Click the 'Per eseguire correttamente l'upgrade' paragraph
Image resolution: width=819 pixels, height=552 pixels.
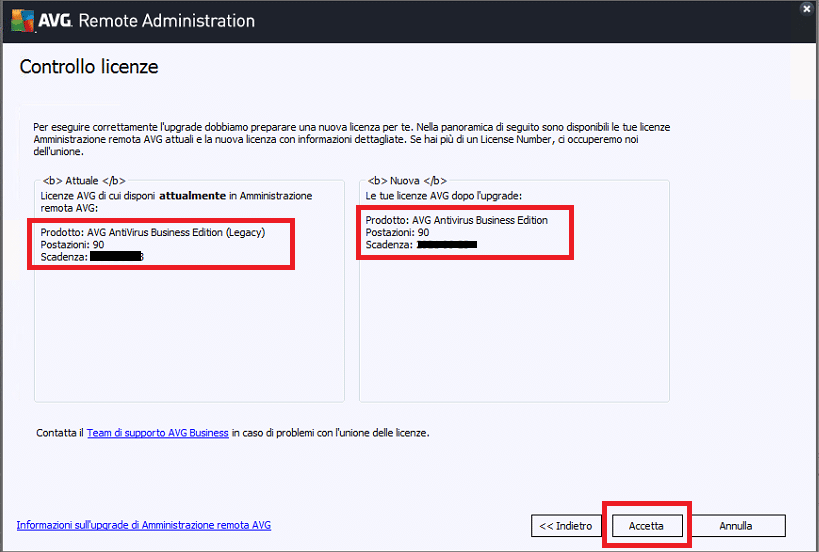point(352,139)
